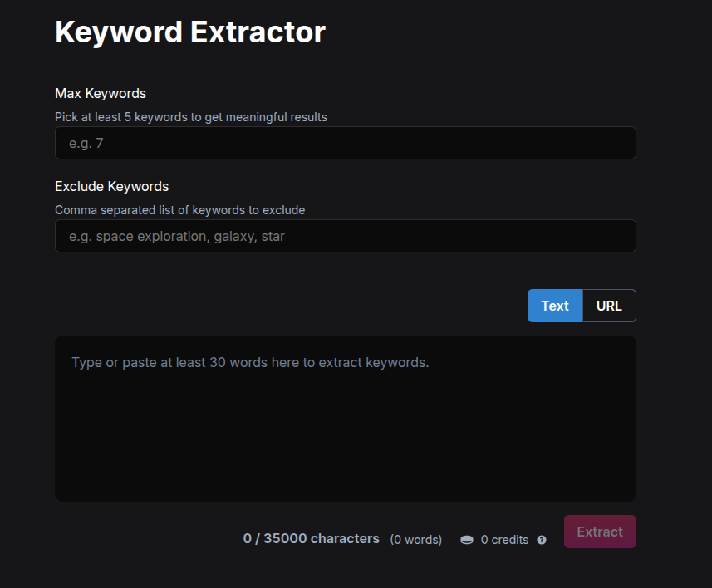Click the (0 words) counter
The height and width of the screenshot is (588, 712).
click(415, 540)
